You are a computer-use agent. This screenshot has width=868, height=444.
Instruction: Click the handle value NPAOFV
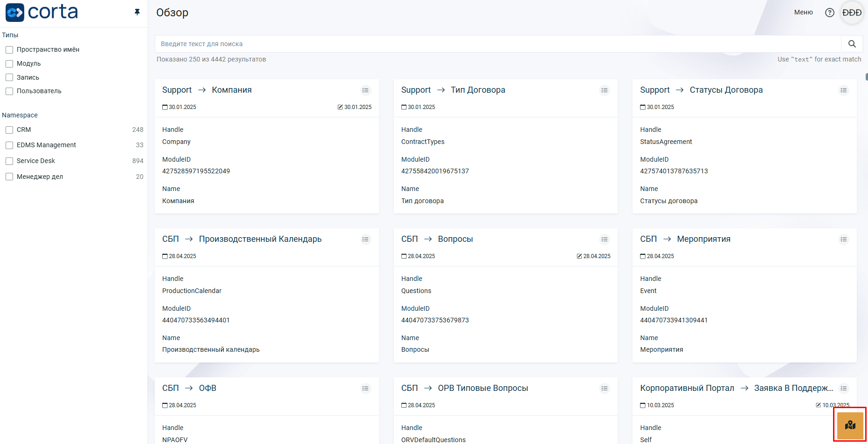click(175, 440)
